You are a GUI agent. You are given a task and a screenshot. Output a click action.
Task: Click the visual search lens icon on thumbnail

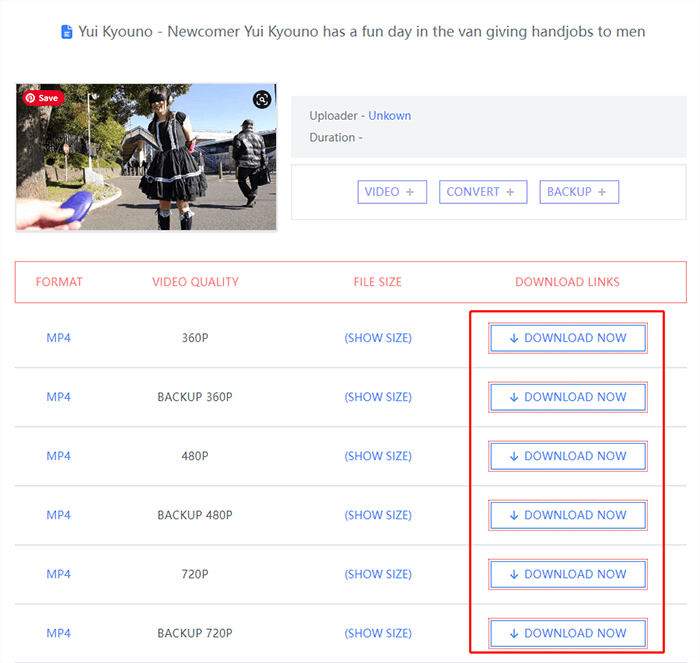[x=262, y=99]
